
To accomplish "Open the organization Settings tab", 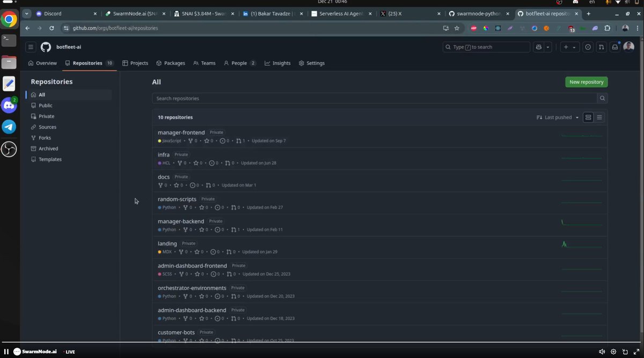I will click(312, 63).
